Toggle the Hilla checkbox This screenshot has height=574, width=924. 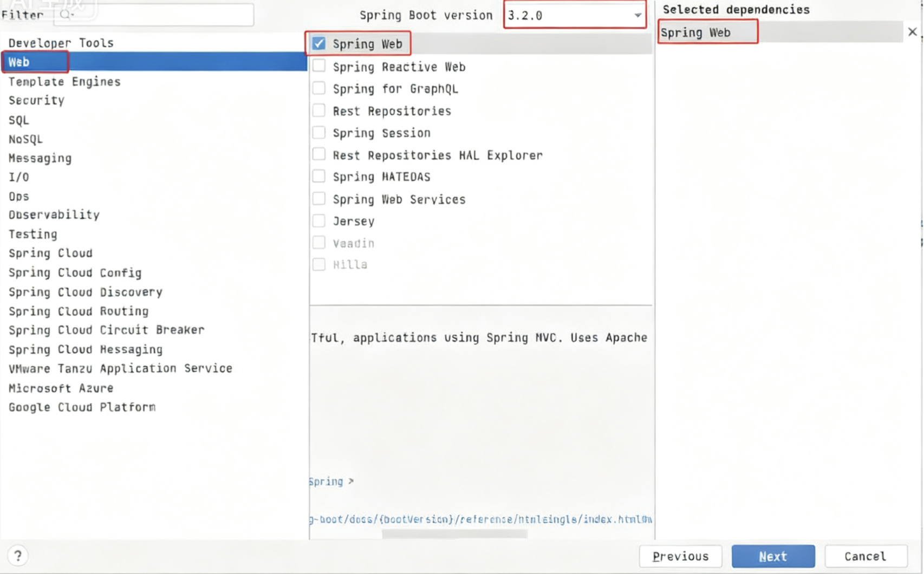[319, 264]
